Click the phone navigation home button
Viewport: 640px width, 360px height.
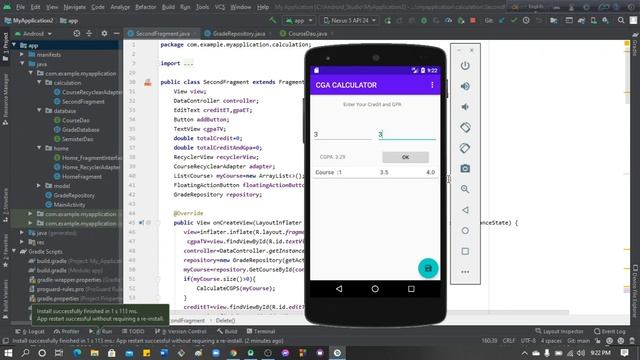coord(375,289)
